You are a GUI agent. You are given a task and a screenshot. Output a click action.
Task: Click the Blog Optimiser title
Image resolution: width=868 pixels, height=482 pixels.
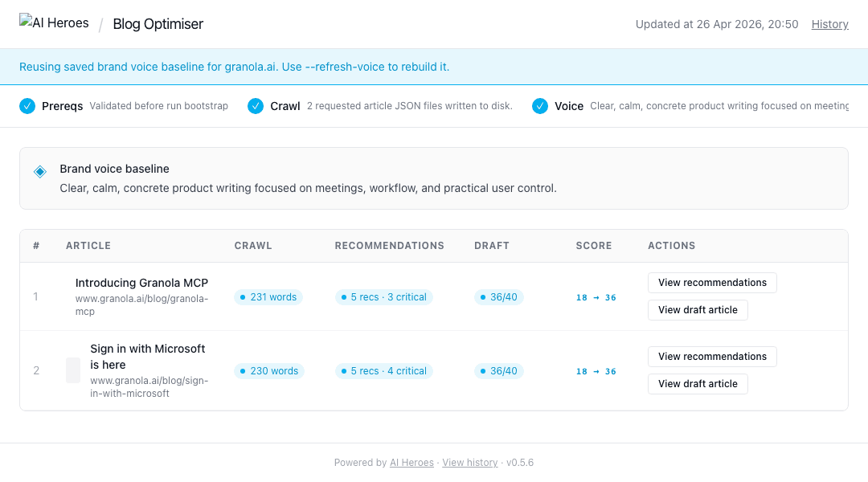pos(158,24)
